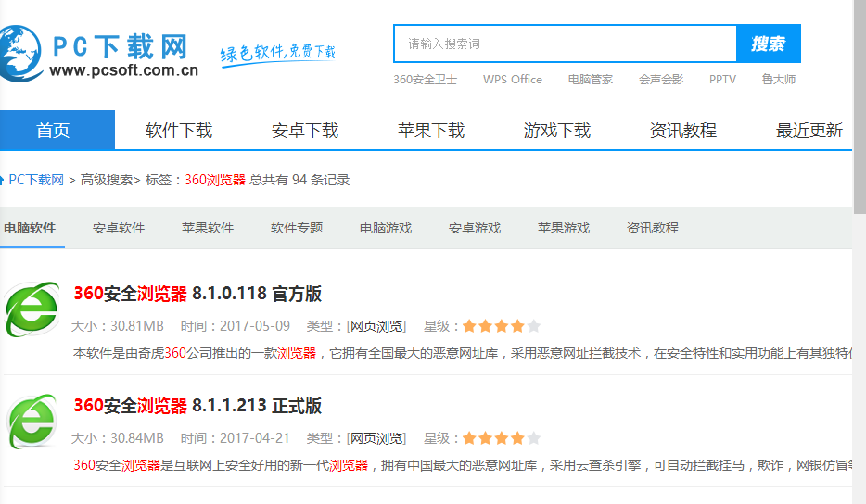Open the 电脑管家 hot keyword link
The width and height of the screenshot is (866, 504).
[591, 80]
